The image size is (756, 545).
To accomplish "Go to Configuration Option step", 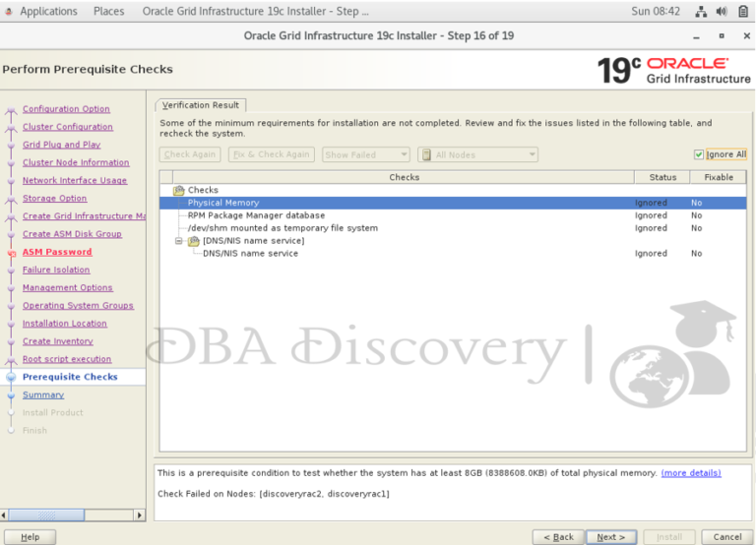I will coord(66,109).
